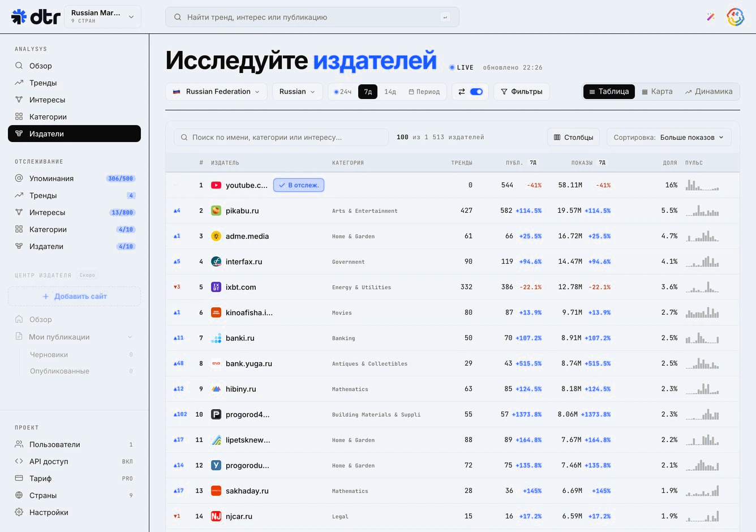Open the Russian language dropdown
Screen dimensions: 756x532
(297, 92)
